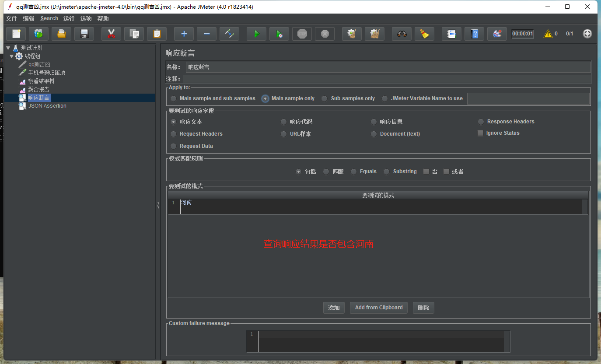Click the New test plan icon
Image resolution: width=601 pixels, height=364 pixels.
pyautogui.click(x=16, y=34)
